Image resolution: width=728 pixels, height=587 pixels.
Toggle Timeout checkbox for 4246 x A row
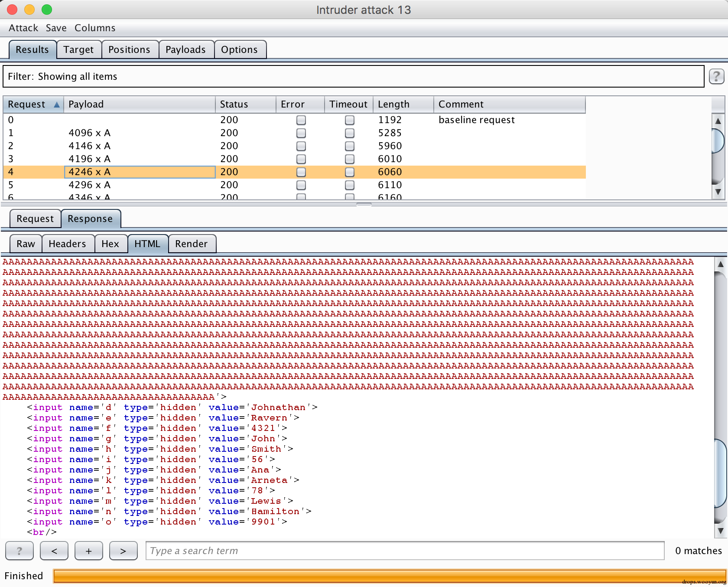pyautogui.click(x=350, y=172)
